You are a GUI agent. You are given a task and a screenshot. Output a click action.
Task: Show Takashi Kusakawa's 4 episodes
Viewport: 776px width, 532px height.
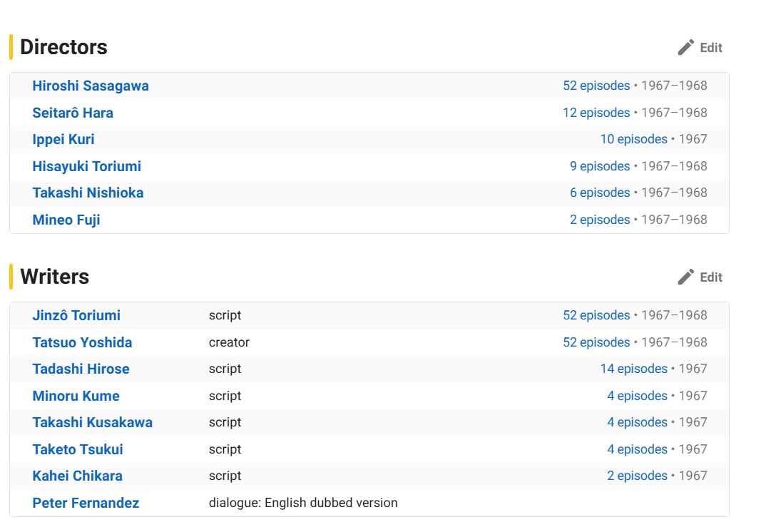(x=638, y=422)
